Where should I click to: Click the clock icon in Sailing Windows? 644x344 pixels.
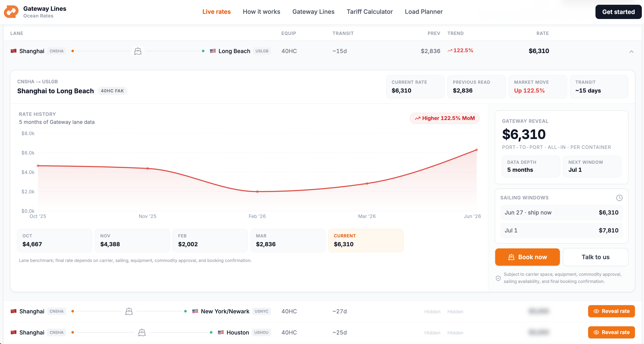[x=619, y=198]
